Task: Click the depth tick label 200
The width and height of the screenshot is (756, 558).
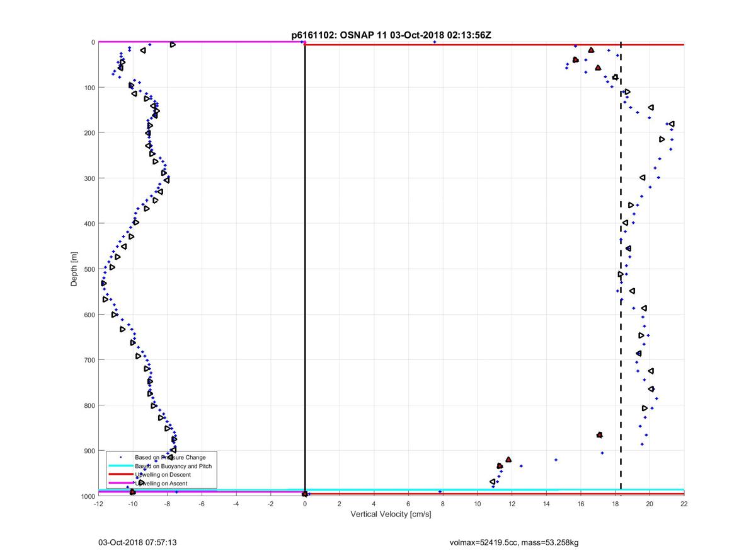Action: [x=89, y=133]
